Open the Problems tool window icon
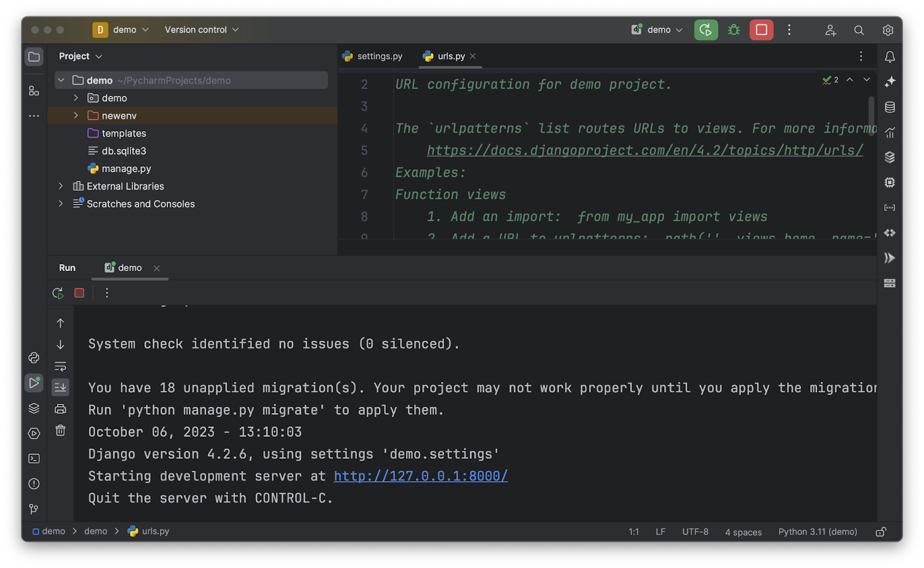The height and width of the screenshot is (568, 924). pos(34,484)
